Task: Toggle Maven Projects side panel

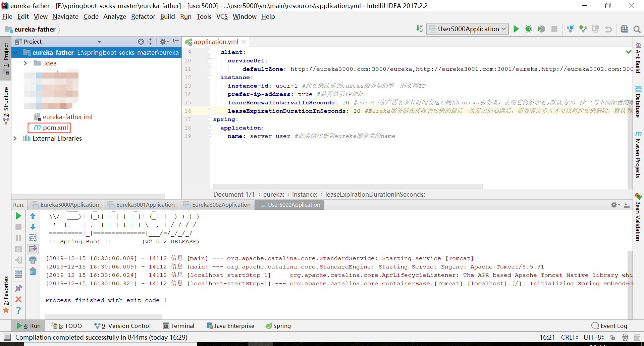Action: coord(638,155)
